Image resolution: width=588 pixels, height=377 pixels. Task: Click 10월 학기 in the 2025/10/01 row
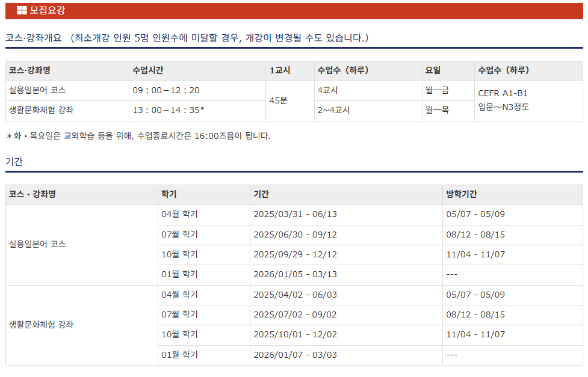pos(179,334)
